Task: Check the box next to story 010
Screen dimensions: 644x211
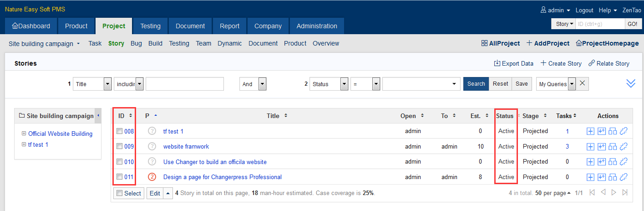Action: pyautogui.click(x=119, y=162)
